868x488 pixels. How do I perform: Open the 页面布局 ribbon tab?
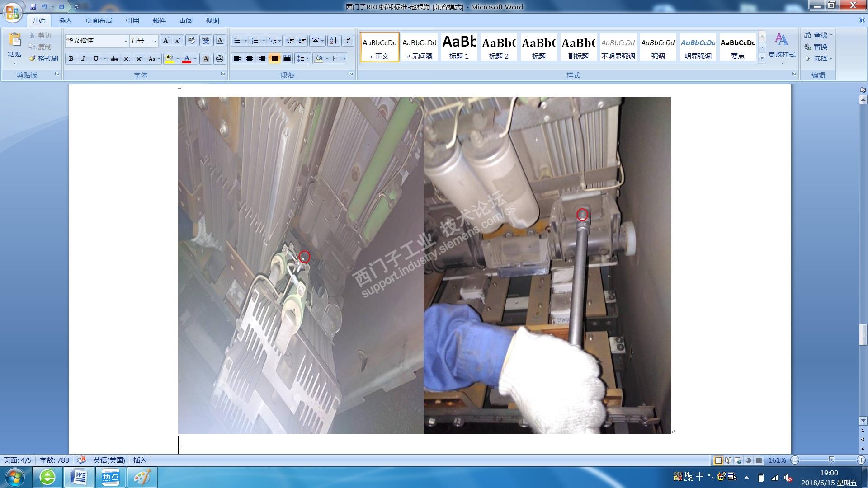coord(99,21)
